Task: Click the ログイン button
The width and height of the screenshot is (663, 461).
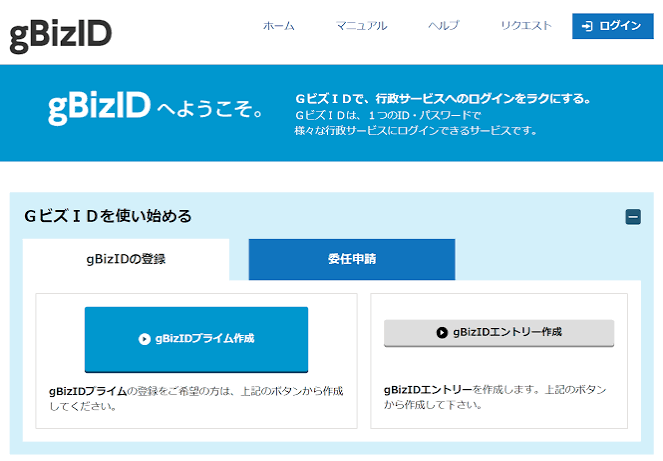Action: click(613, 26)
